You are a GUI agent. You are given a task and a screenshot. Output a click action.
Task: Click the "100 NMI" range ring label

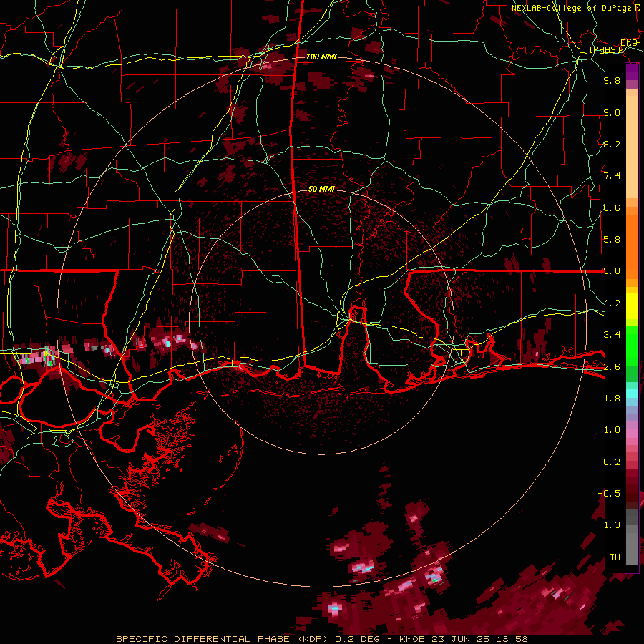click(x=321, y=57)
